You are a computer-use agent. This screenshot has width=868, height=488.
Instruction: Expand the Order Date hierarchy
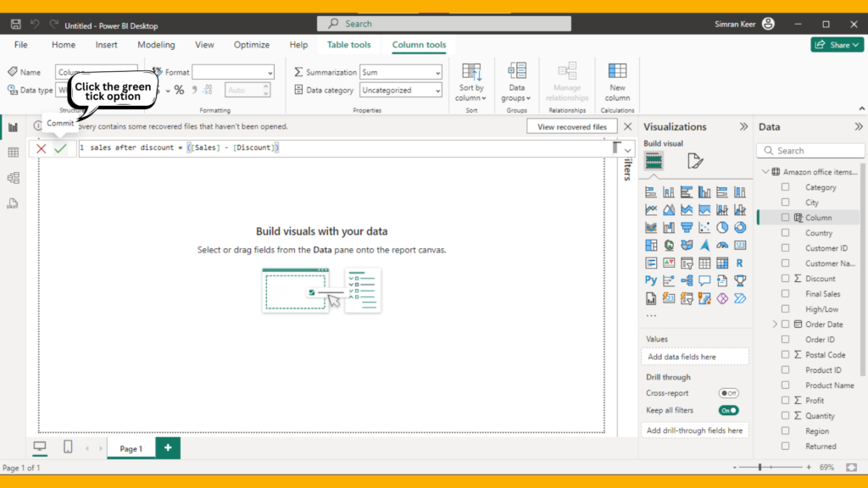775,324
